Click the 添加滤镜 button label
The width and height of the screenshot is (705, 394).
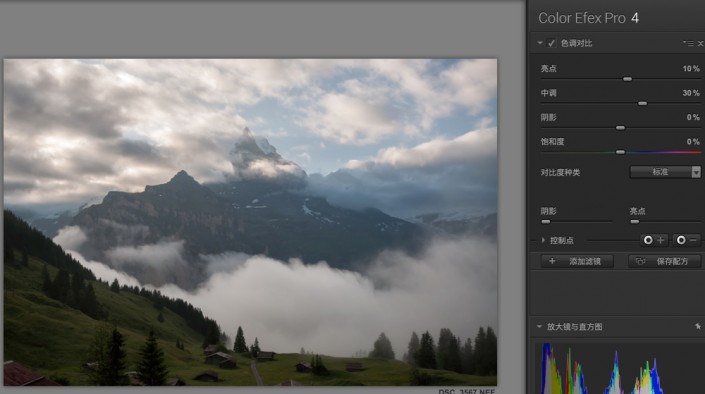pyautogui.click(x=585, y=261)
